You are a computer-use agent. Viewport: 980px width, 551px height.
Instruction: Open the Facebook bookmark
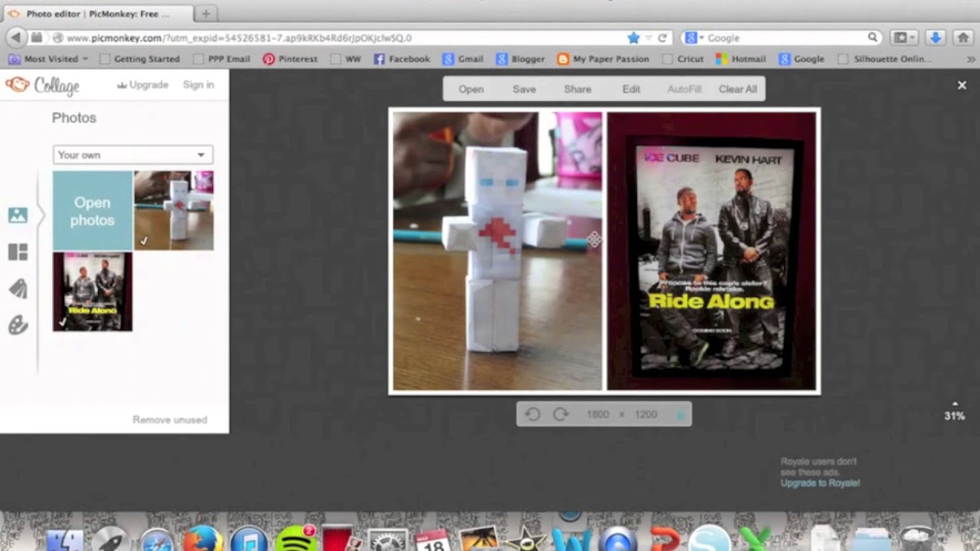(401, 59)
